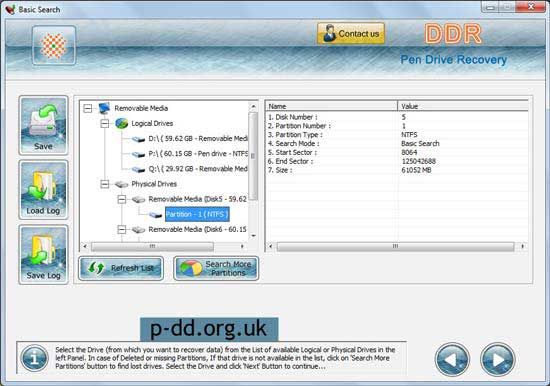This screenshot has height=386, width=550.
Task: Select the '7. Size :' row
Action: pos(397,170)
